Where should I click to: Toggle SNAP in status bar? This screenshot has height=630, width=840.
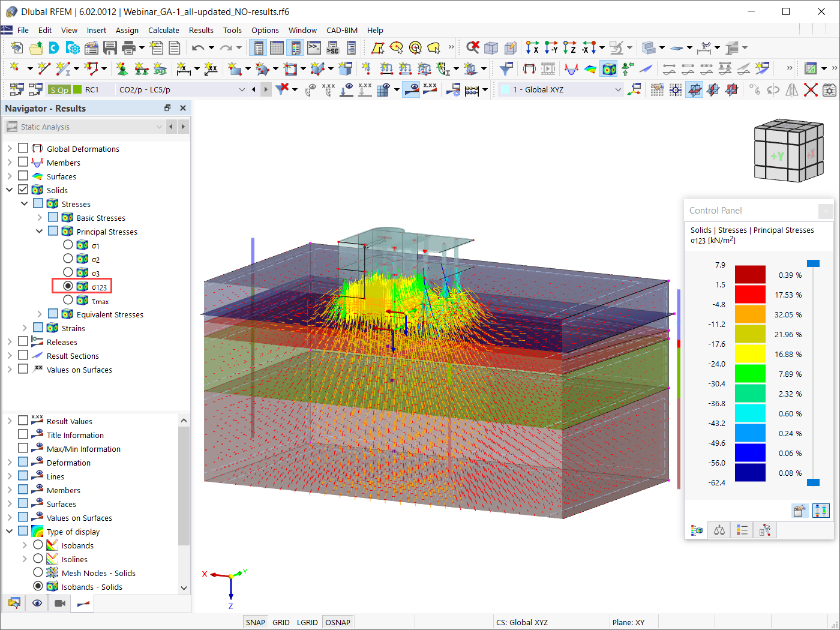255,622
